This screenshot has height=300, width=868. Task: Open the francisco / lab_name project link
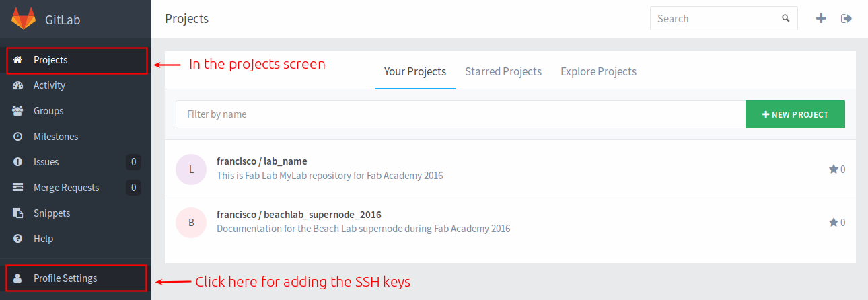click(262, 161)
